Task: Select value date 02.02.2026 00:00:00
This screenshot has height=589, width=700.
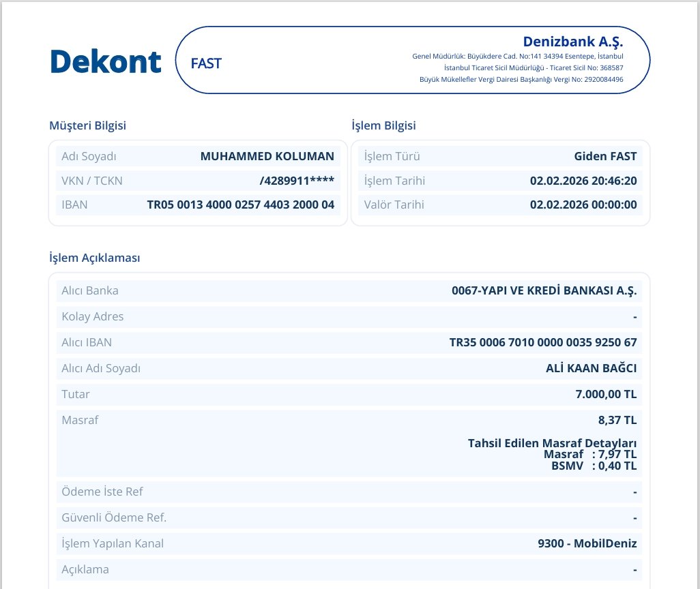Action: [x=583, y=205]
